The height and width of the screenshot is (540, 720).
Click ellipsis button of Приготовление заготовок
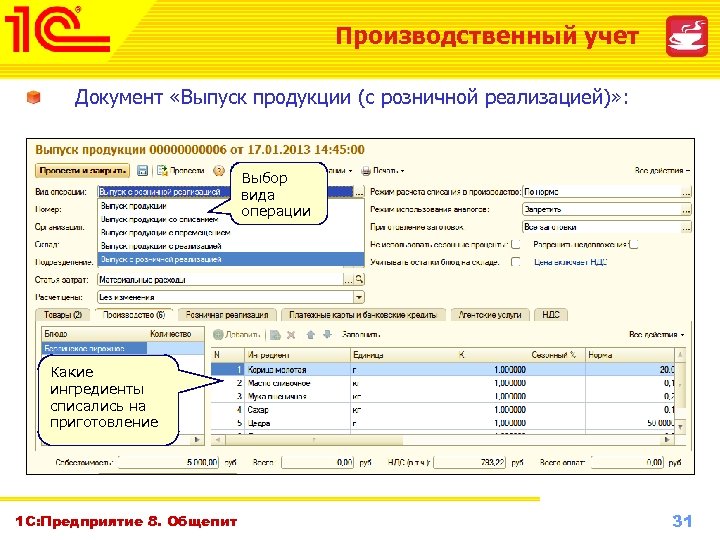click(686, 227)
